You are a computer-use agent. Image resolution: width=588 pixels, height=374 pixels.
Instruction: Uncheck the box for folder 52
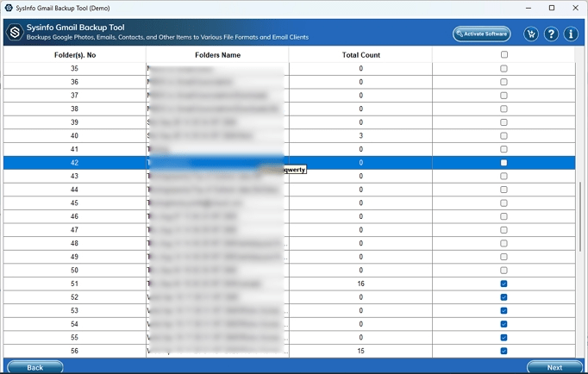click(504, 297)
